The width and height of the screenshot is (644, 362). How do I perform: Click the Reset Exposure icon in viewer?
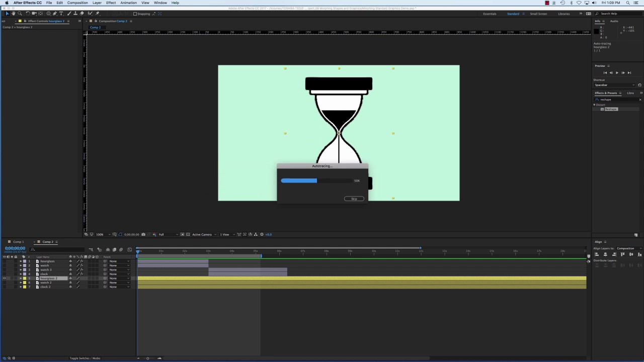click(x=262, y=234)
